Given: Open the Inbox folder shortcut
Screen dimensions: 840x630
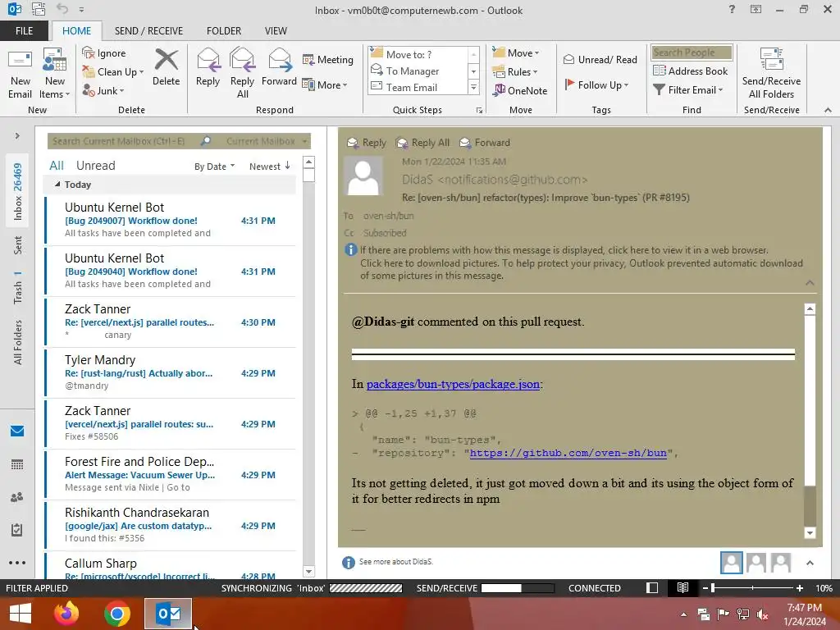Looking at the screenshot, I should click(x=18, y=191).
